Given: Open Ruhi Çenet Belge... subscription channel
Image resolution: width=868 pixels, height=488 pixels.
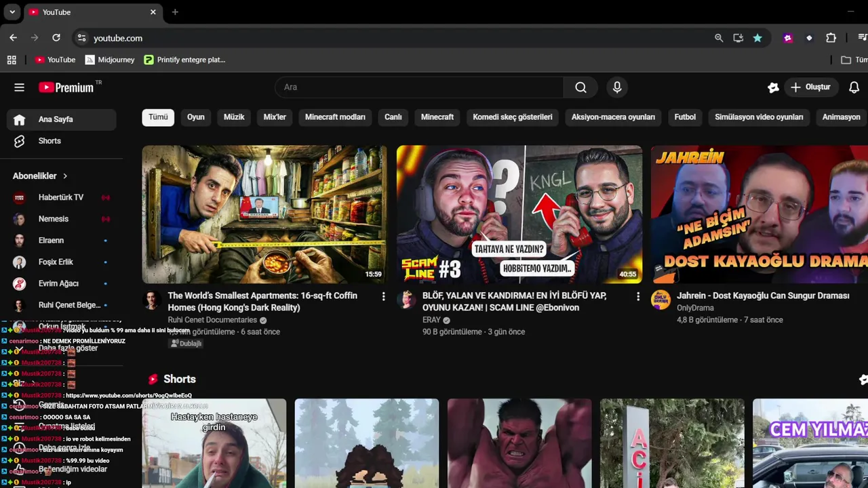Looking at the screenshot, I should [62, 305].
